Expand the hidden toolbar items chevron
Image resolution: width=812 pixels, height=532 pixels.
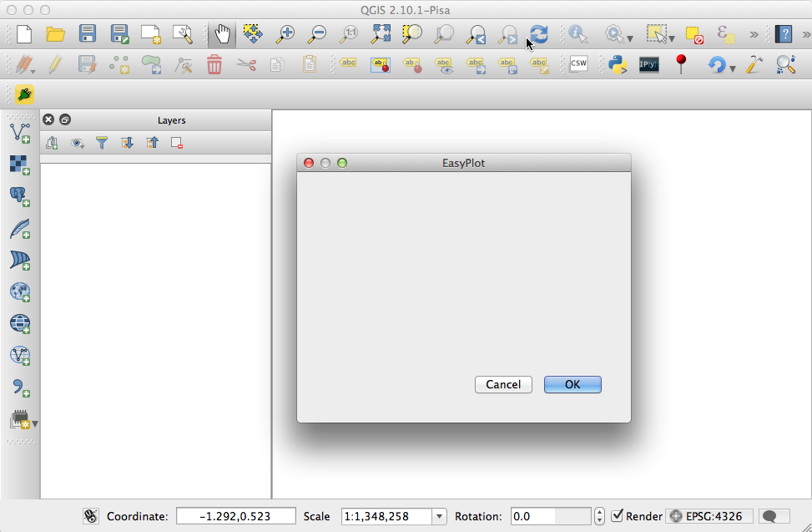[x=754, y=34]
